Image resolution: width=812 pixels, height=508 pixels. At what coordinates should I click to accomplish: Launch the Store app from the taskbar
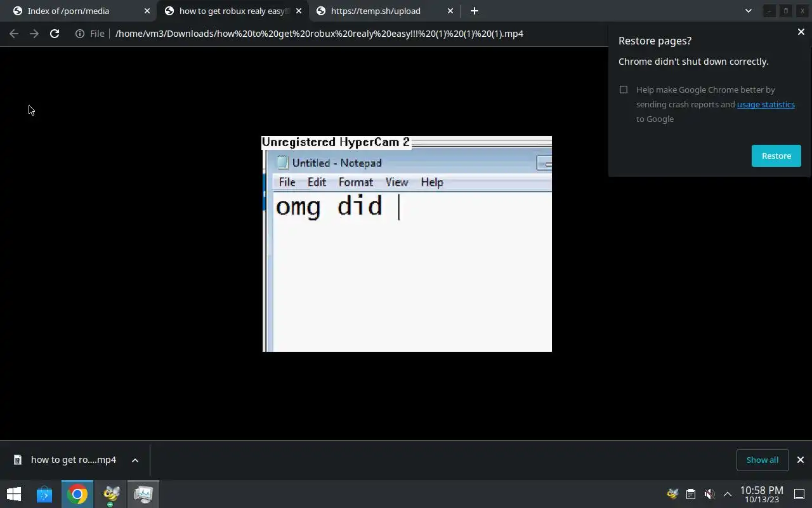44,494
